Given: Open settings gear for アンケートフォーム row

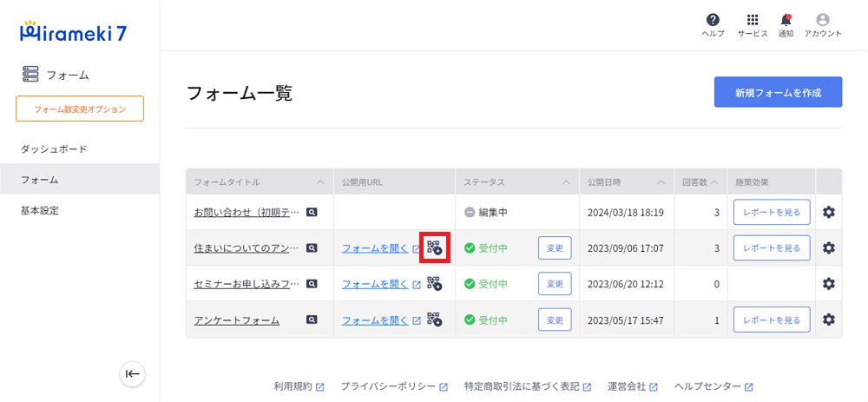Looking at the screenshot, I should tap(828, 320).
